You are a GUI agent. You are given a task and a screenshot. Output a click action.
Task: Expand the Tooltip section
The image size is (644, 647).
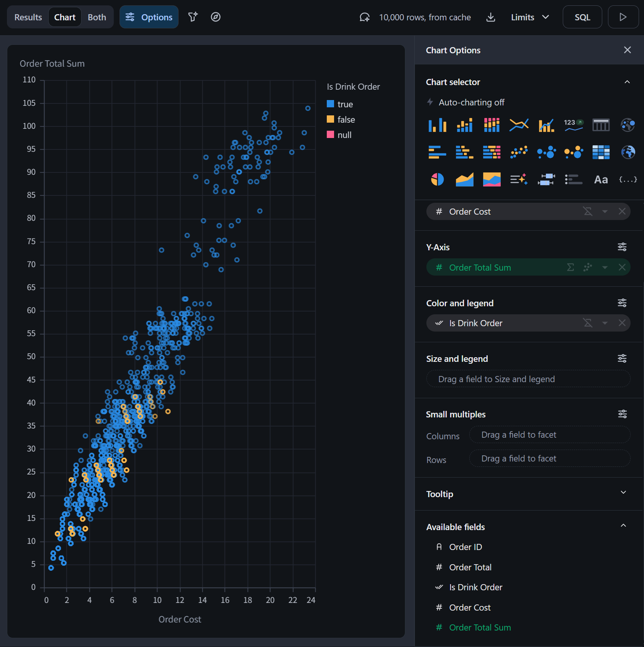tap(623, 493)
